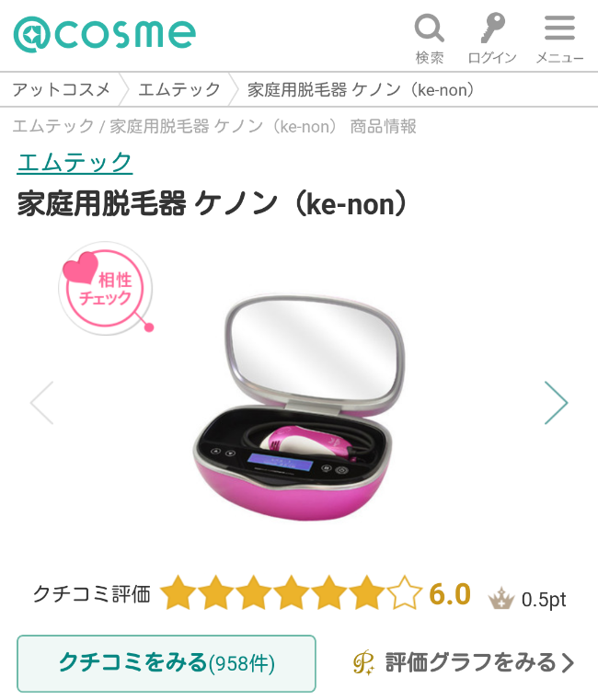598x700 pixels.
Task: Show next product image with right arrow
Action: click(556, 402)
